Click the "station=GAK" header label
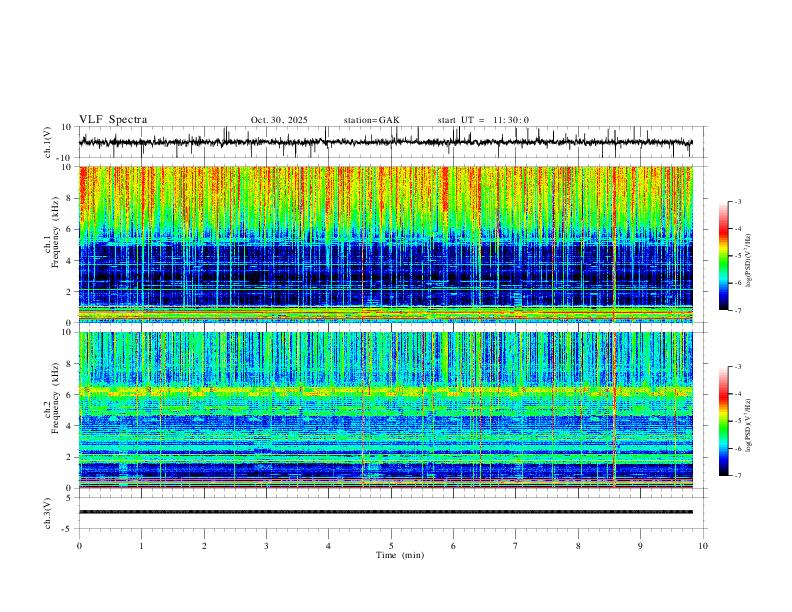792x612 pixels. [371, 120]
